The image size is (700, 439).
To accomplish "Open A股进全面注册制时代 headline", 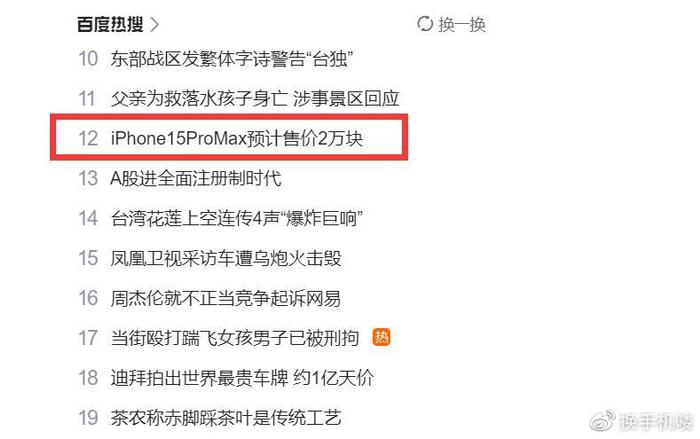I will tap(196, 178).
